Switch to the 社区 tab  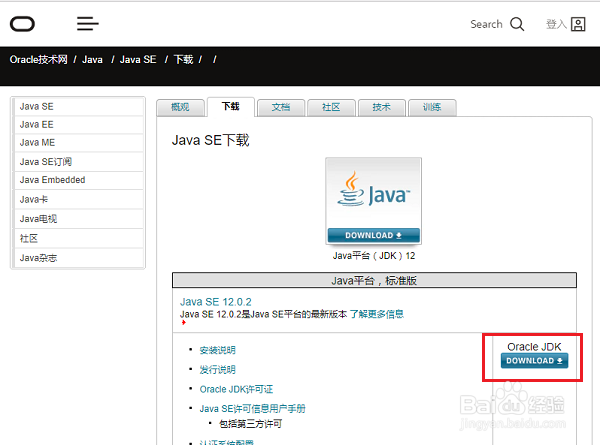click(x=331, y=107)
